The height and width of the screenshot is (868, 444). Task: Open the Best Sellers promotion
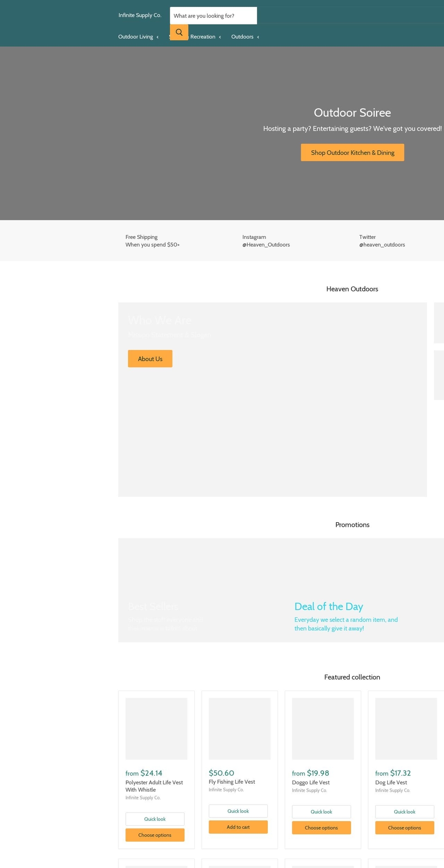tap(153, 606)
